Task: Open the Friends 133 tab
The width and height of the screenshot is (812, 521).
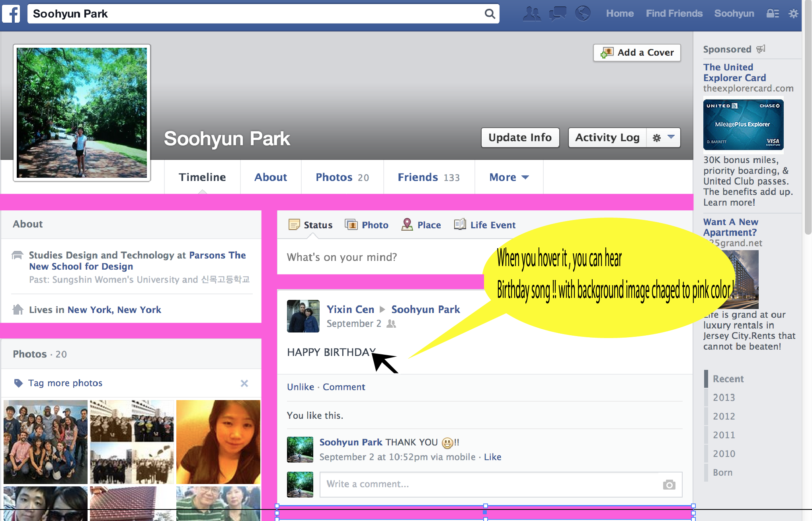Action: [x=429, y=177]
